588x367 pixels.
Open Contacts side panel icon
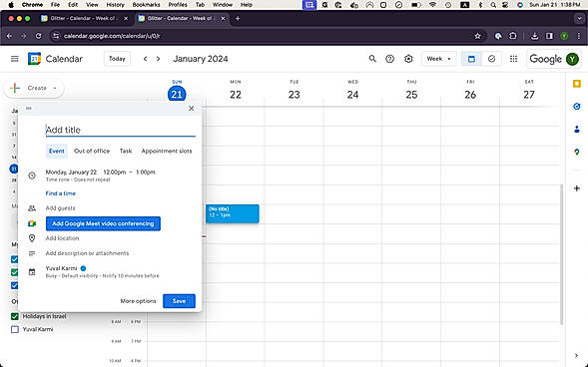577,130
